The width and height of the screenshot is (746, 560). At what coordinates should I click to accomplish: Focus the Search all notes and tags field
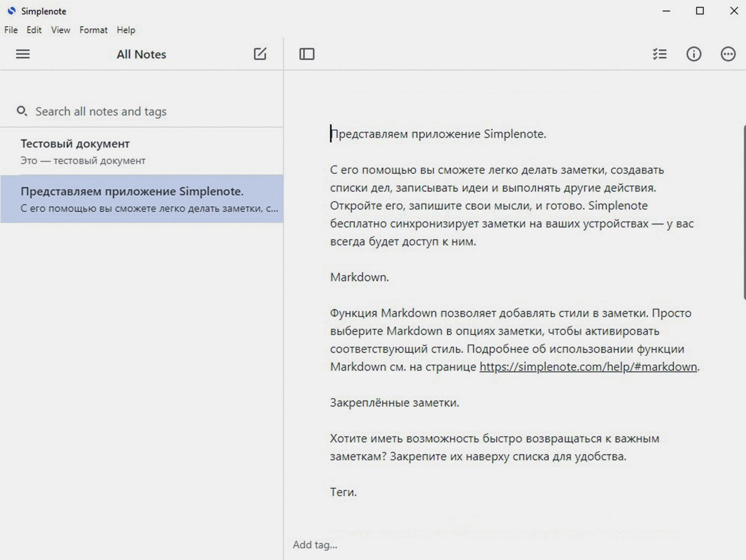(x=141, y=111)
